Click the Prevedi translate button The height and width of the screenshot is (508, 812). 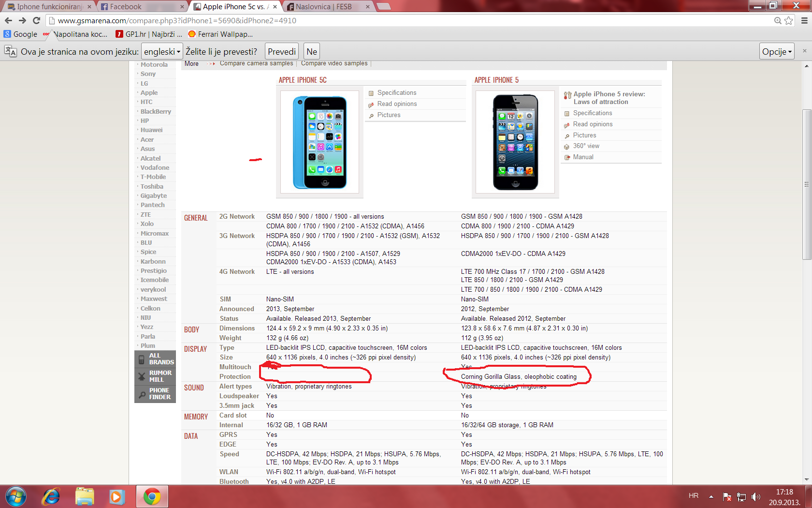282,51
